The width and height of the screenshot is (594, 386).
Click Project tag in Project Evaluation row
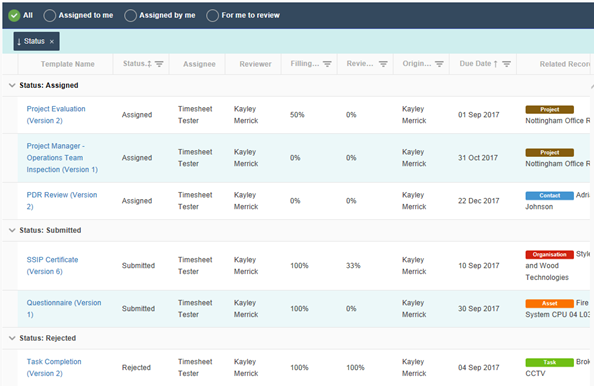(549, 109)
